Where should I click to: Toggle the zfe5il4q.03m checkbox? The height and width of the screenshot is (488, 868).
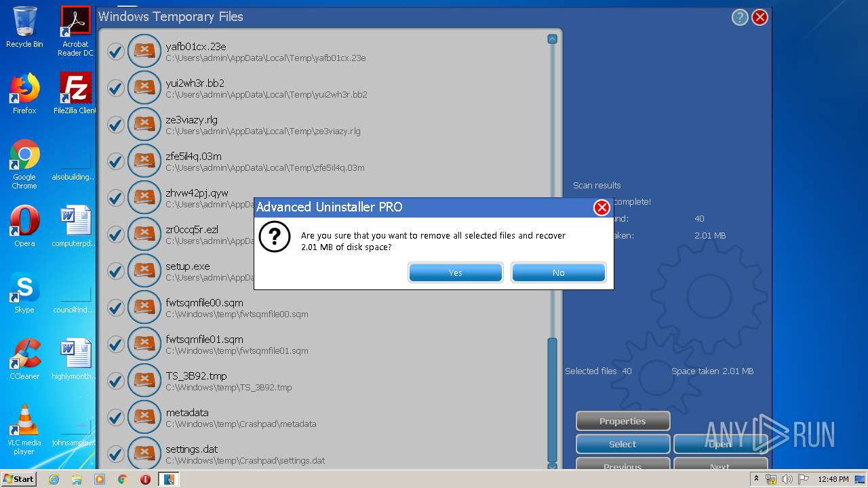(116, 161)
